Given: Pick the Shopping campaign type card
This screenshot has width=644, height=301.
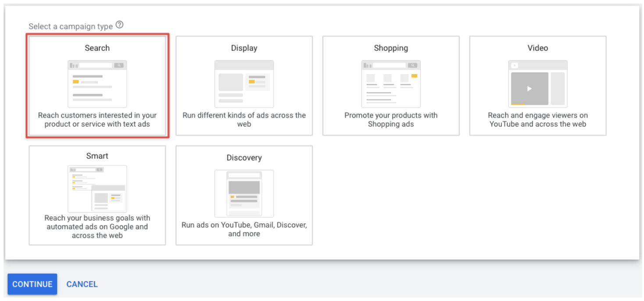Looking at the screenshot, I should (391, 86).
